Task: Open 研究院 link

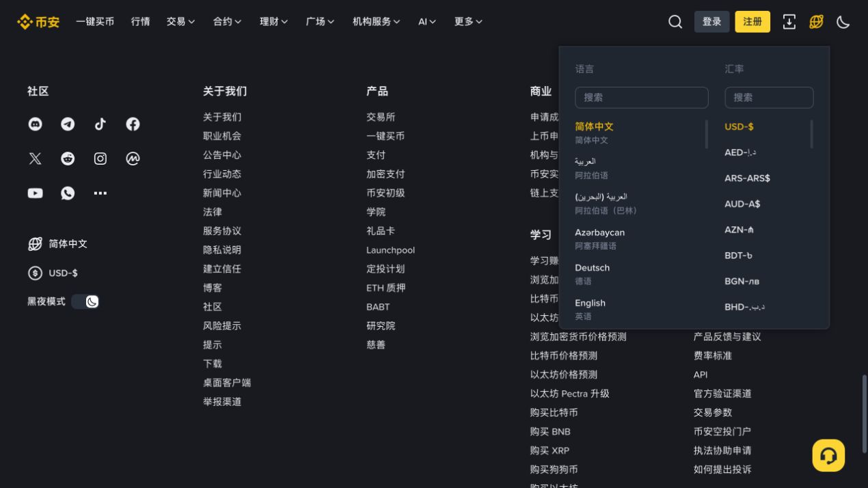Action: tap(381, 326)
